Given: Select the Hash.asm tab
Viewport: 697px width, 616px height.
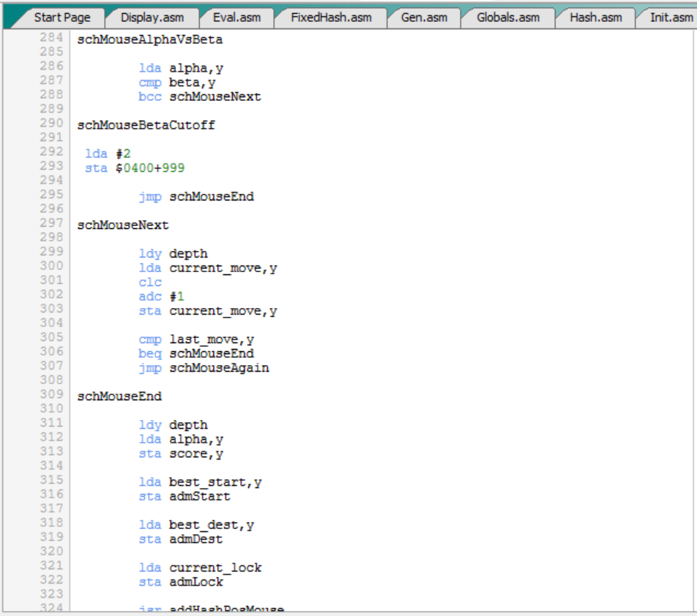Looking at the screenshot, I should click(x=595, y=18).
